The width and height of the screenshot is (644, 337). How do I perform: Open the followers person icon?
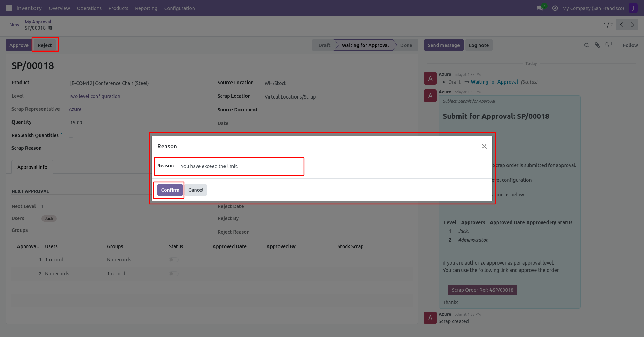point(607,45)
